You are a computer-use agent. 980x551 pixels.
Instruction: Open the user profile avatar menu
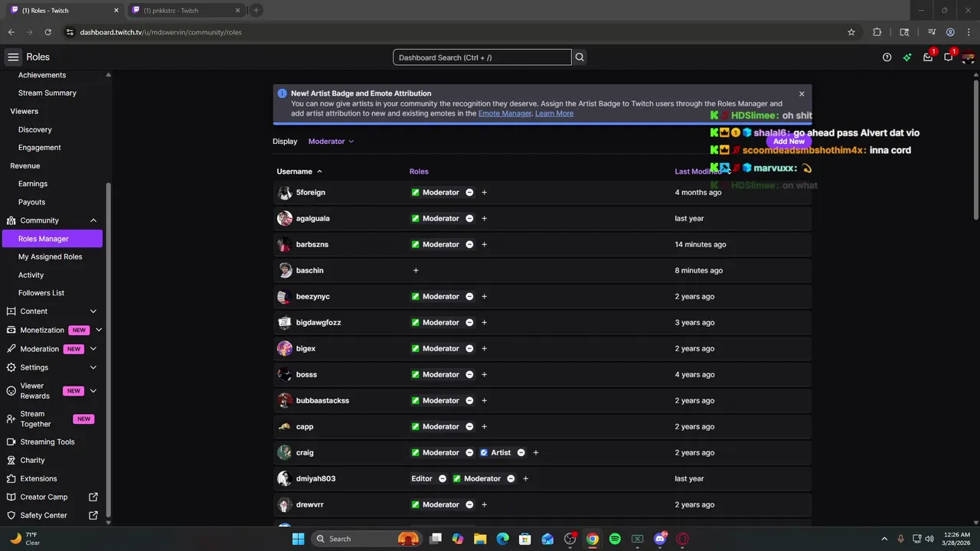point(968,57)
